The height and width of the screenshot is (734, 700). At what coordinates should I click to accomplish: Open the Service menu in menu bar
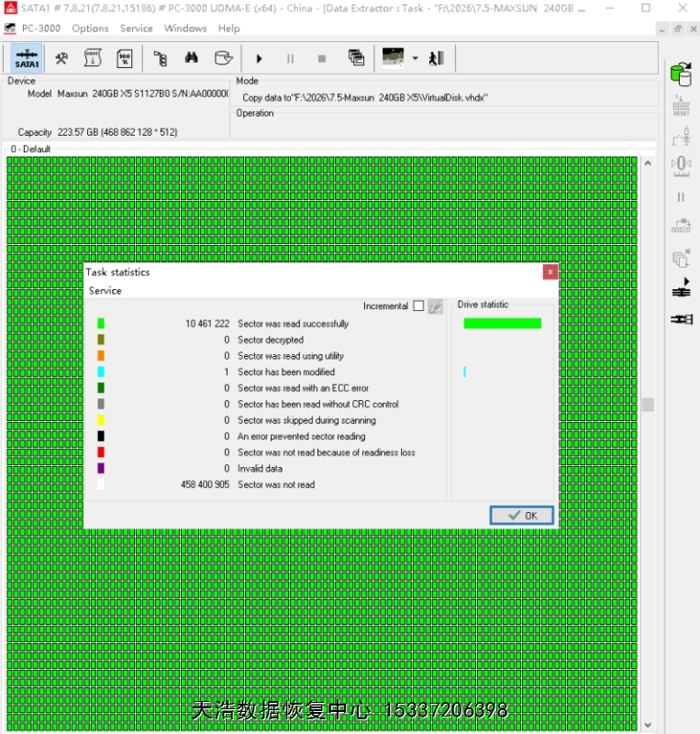(x=137, y=28)
